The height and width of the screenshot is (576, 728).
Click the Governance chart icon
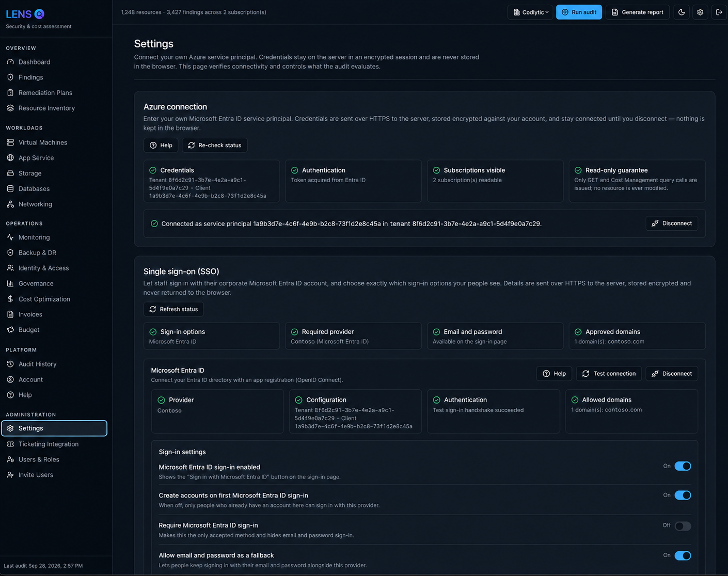(x=10, y=284)
